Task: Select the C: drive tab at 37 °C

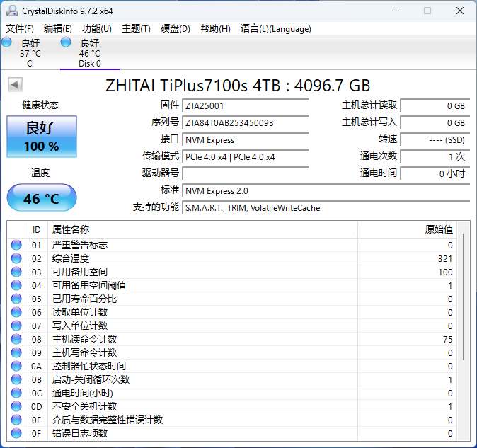Action: 30,53
